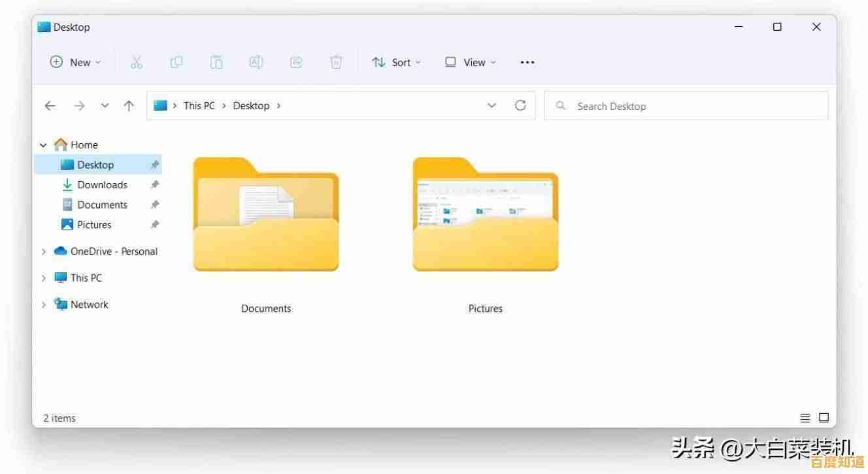The height and width of the screenshot is (474, 868).
Task: Click the Paste clipboard icon
Action: pos(216,62)
